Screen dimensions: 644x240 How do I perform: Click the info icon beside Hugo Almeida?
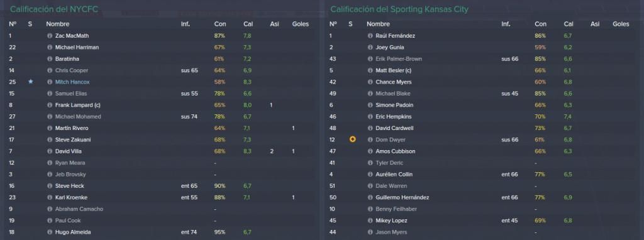coord(50,232)
